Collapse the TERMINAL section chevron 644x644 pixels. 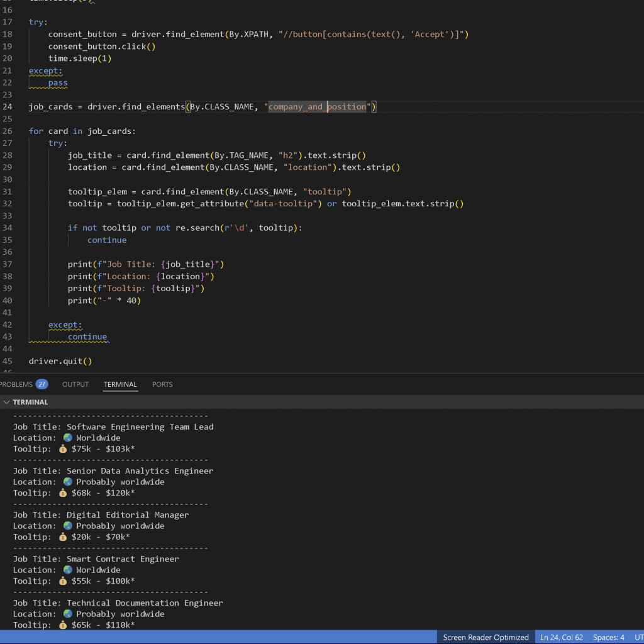pyautogui.click(x=6, y=402)
